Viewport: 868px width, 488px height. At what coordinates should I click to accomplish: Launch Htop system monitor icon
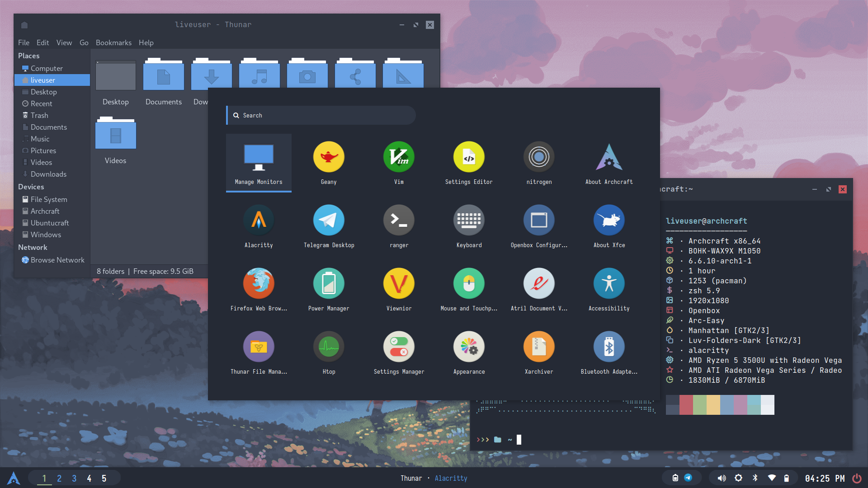coord(329,347)
